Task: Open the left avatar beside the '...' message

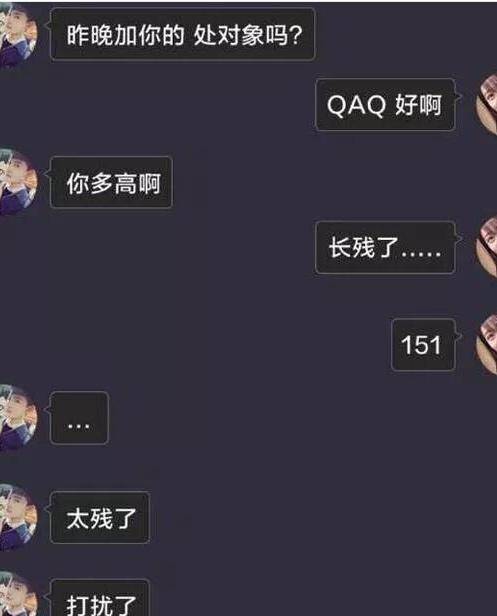Action: (x=18, y=417)
